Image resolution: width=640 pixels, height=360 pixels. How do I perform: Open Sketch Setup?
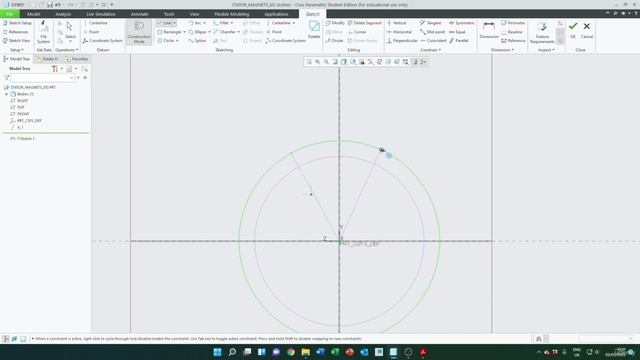click(17, 23)
